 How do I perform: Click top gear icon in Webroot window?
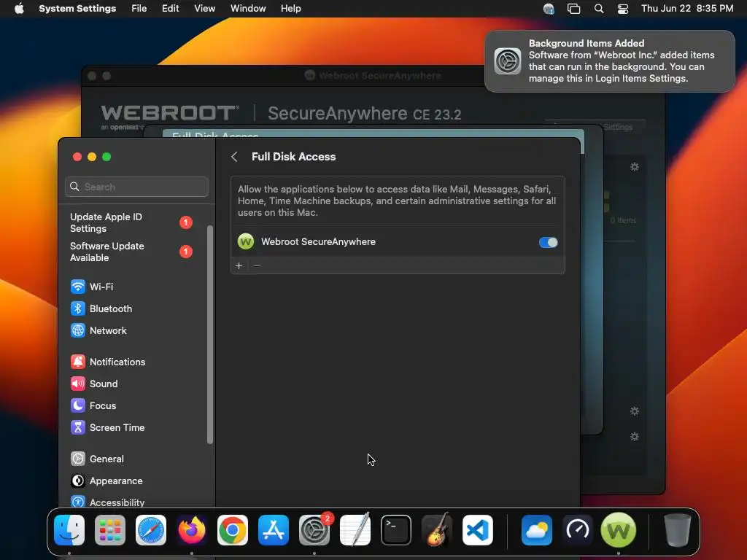pos(635,167)
